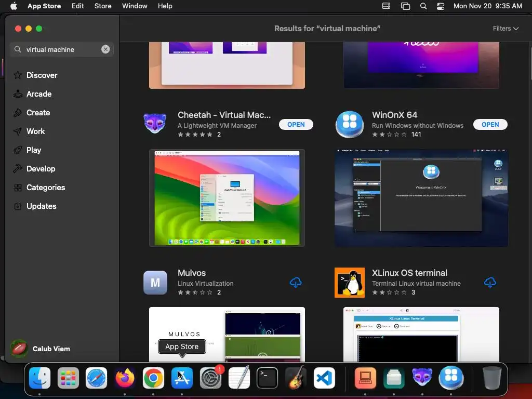Viewport: 532px width, 399px height.
Task: Launch Google Chrome from the Dock
Action: (x=153, y=378)
